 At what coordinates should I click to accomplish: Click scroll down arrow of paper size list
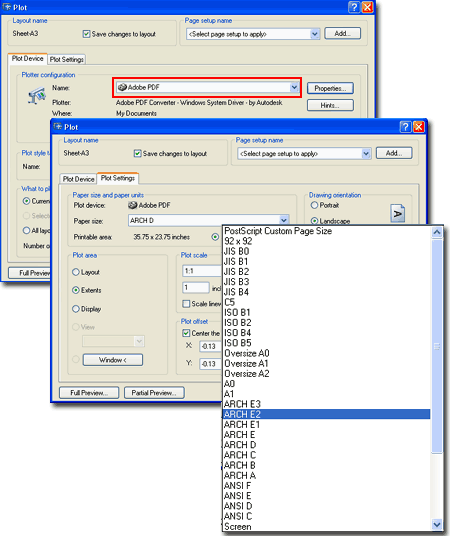pos(437,524)
